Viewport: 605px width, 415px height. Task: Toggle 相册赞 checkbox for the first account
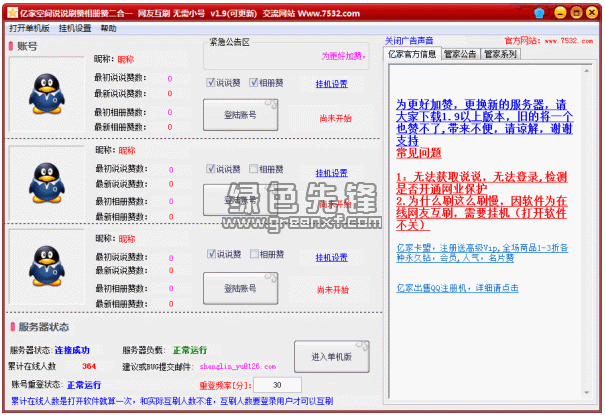(254, 83)
